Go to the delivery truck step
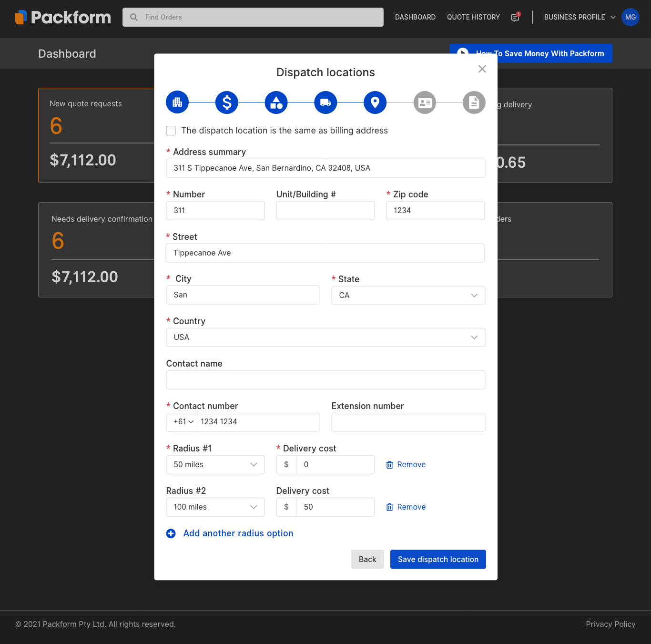The image size is (651, 644). (325, 102)
